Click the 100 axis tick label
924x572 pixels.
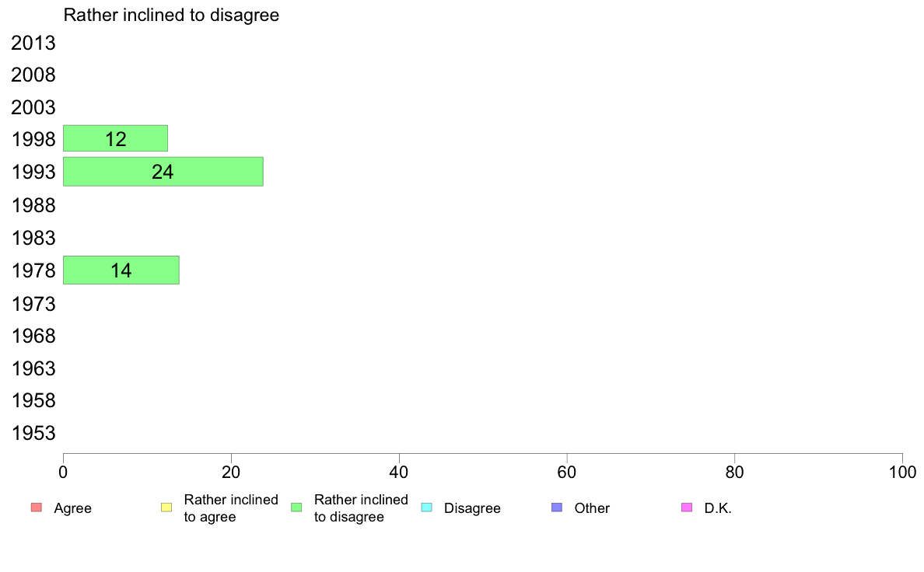[902, 473]
